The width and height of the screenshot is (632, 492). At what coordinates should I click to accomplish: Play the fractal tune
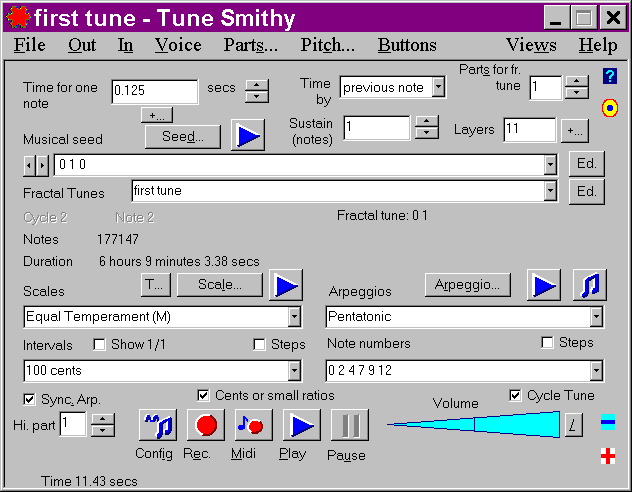pos(302,425)
